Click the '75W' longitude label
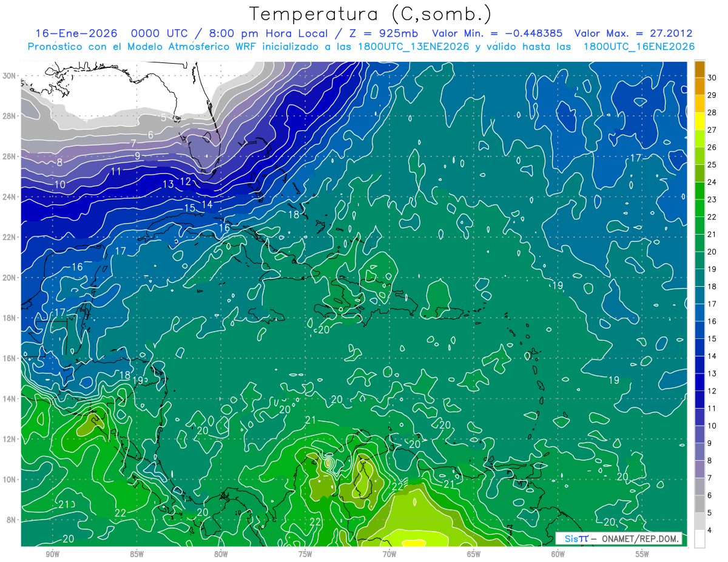Screen dimensions: 728x562 tap(305, 554)
